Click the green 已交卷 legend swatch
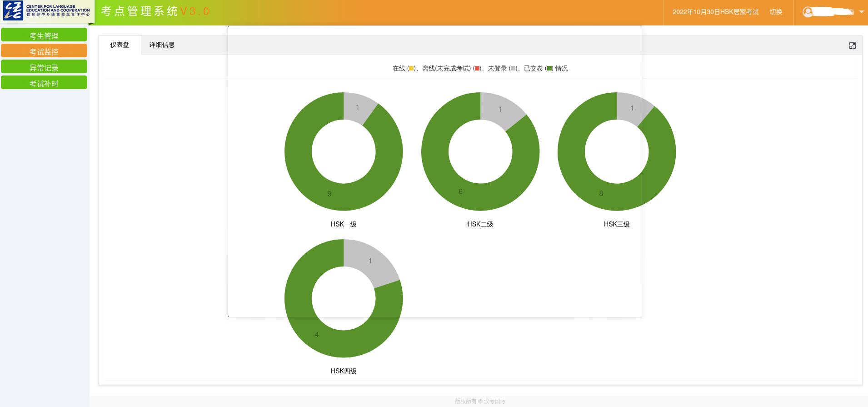Screen dimensions: 868x407 coord(549,69)
